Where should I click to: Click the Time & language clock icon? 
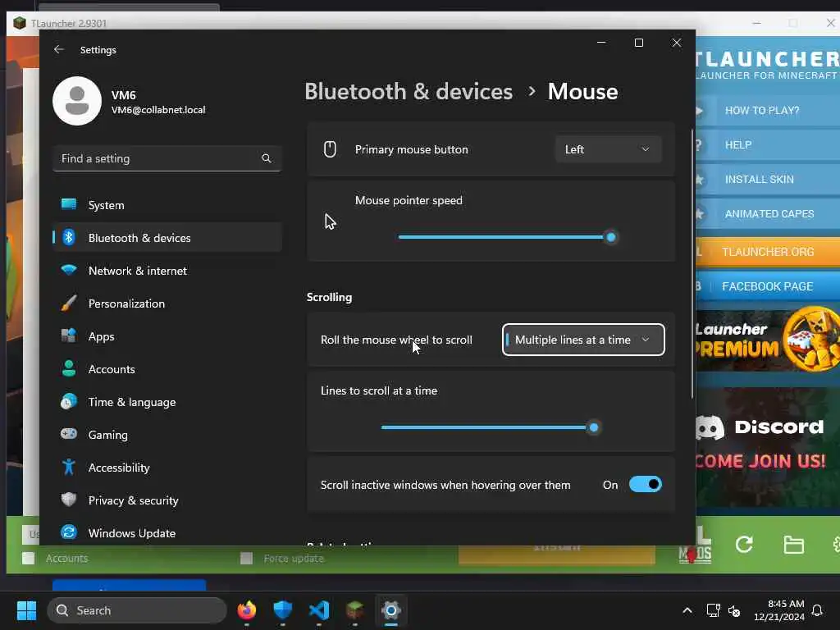coord(69,402)
